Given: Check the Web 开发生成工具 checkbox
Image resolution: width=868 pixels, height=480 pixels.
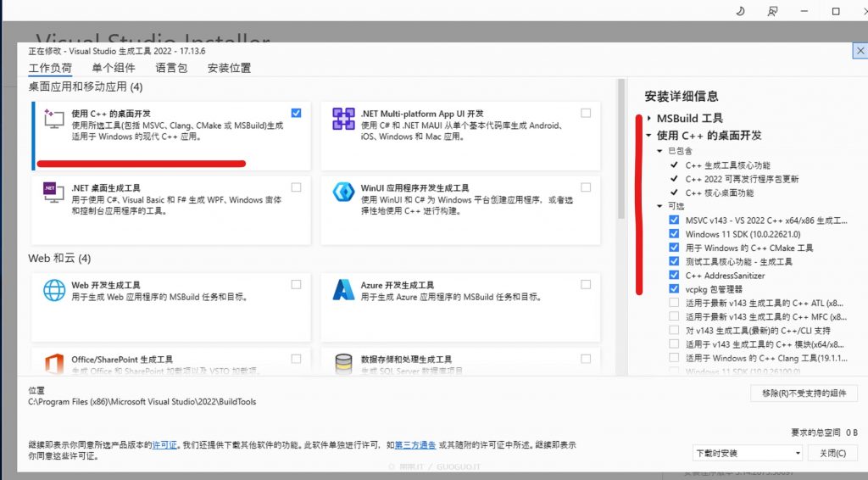Looking at the screenshot, I should pyautogui.click(x=296, y=285).
